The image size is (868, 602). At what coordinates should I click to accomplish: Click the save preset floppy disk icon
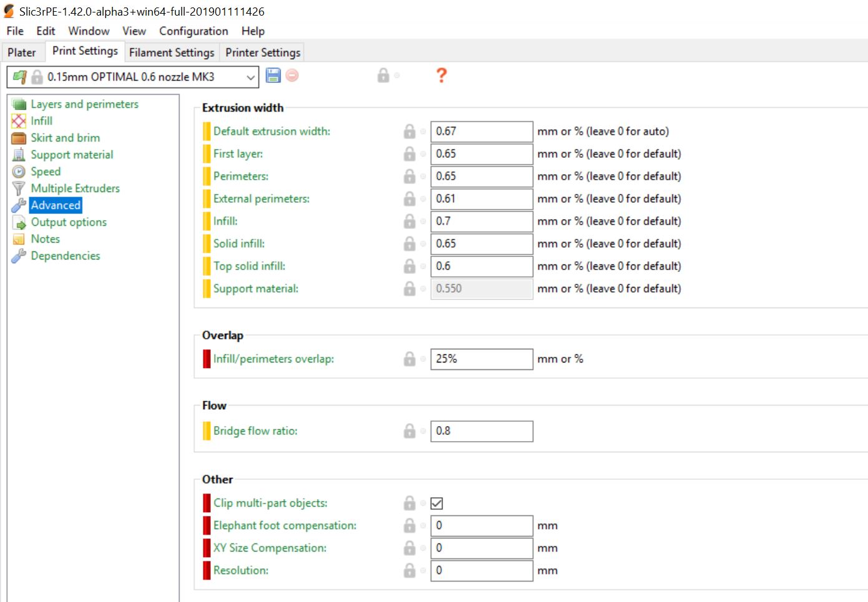[x=273, y=76]
